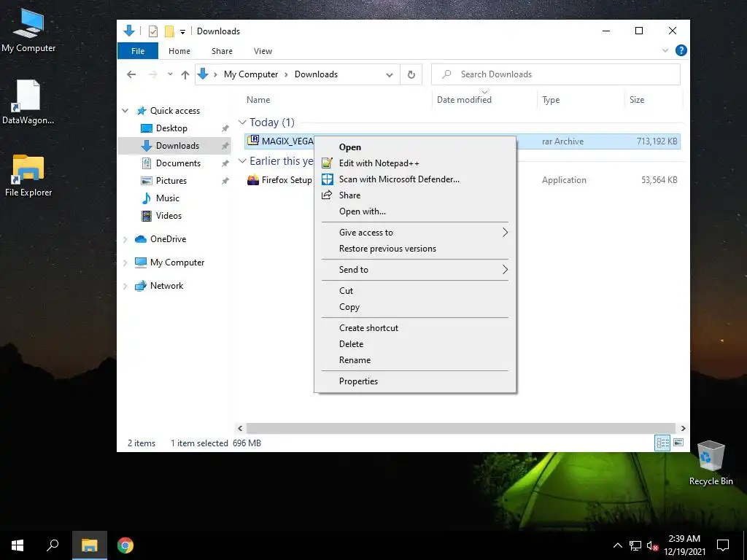Click My Computer in the address bar breadcrumb
Image resolution: width=747 pixels, height=560 pixels.
pos(251,74)
